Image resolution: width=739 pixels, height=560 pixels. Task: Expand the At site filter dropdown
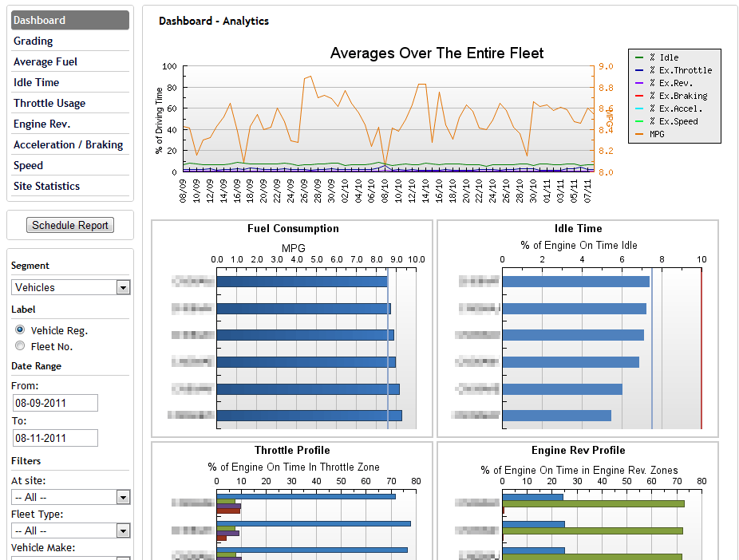point(70,496)
